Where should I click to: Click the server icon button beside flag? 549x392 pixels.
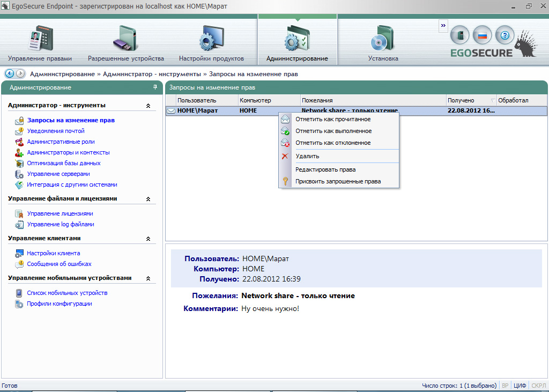pos(459,36)
